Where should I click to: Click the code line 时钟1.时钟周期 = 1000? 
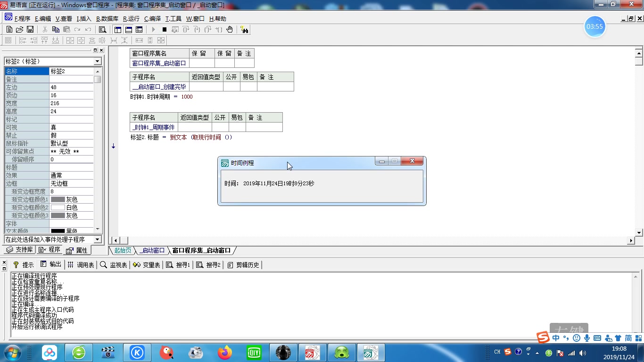point(162,97)
